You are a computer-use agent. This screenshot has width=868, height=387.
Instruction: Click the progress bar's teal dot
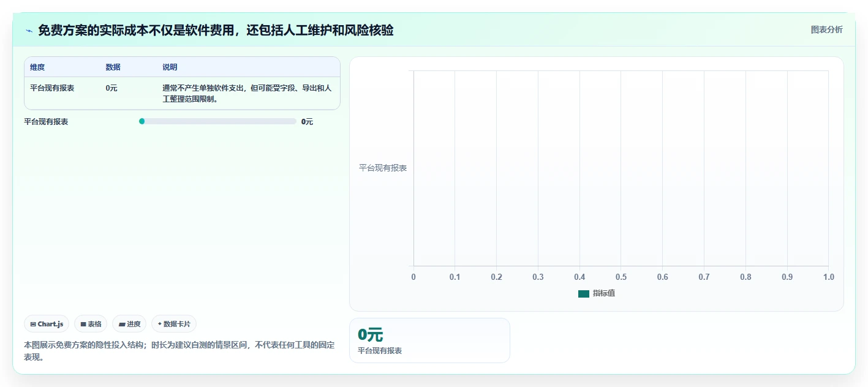coord(142,121)
